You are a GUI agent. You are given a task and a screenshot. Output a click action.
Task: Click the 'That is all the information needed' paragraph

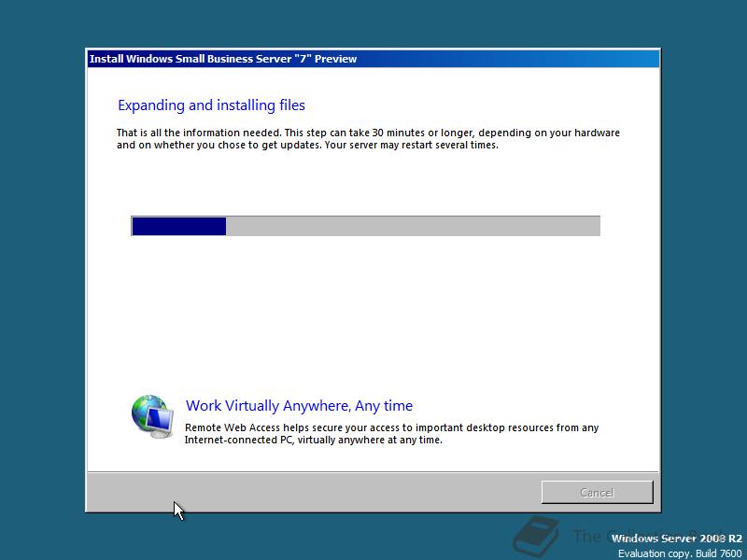[368, 138]
